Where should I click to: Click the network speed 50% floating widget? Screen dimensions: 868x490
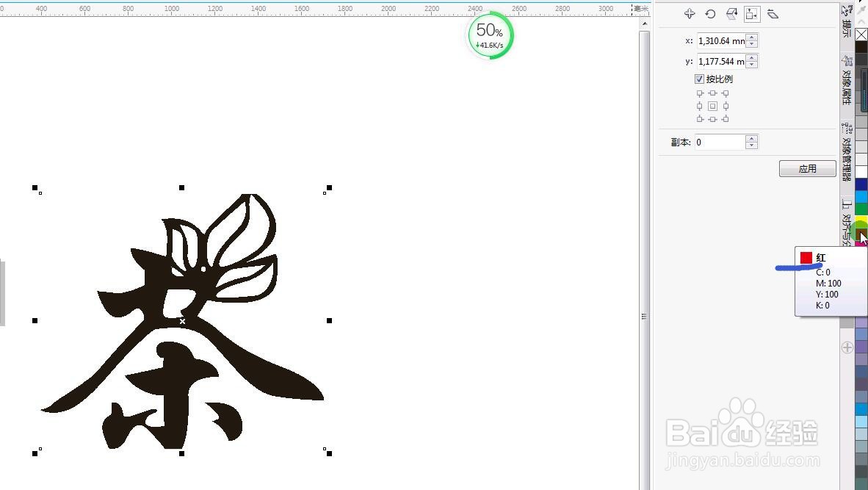(x=490, y=36)
